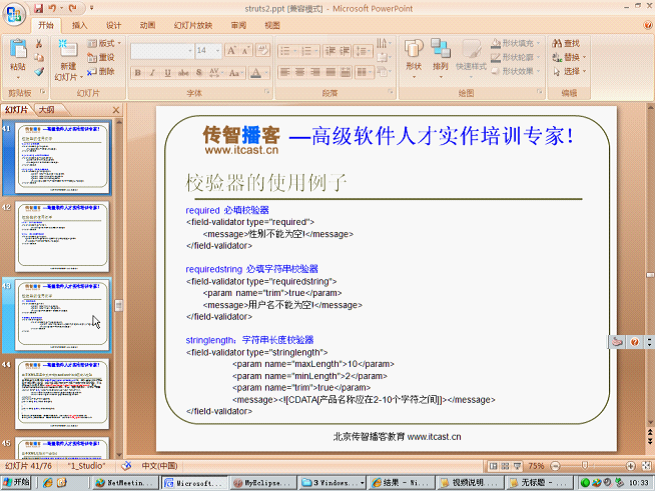Increase the font size
Viewport: 655px width, 491px height.
pos(231,51)
